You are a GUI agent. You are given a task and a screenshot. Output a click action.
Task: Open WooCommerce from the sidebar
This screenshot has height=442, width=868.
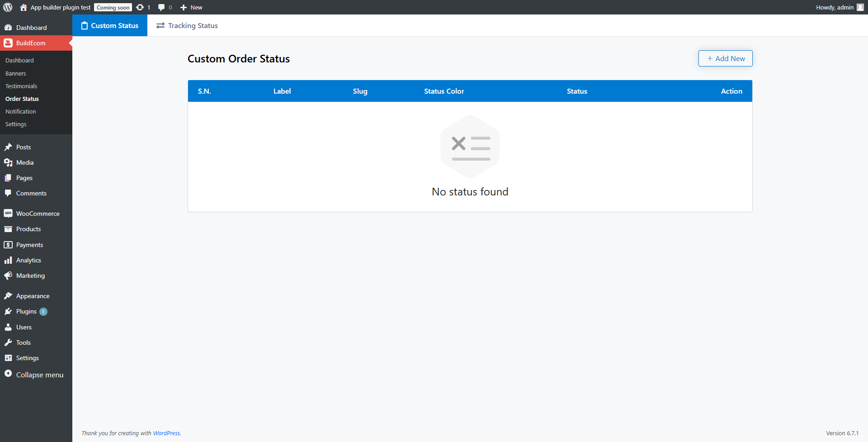pos(38,214)
